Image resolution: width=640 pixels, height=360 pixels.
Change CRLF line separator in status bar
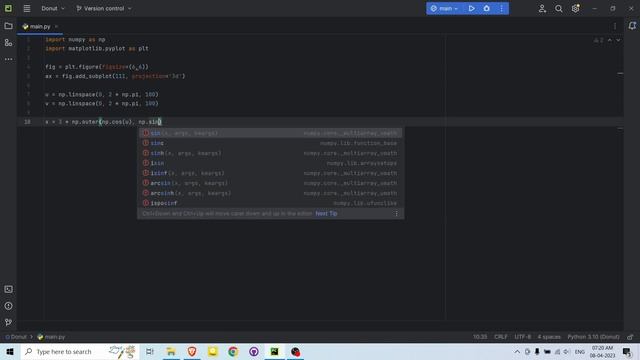(x=500, y=337)
